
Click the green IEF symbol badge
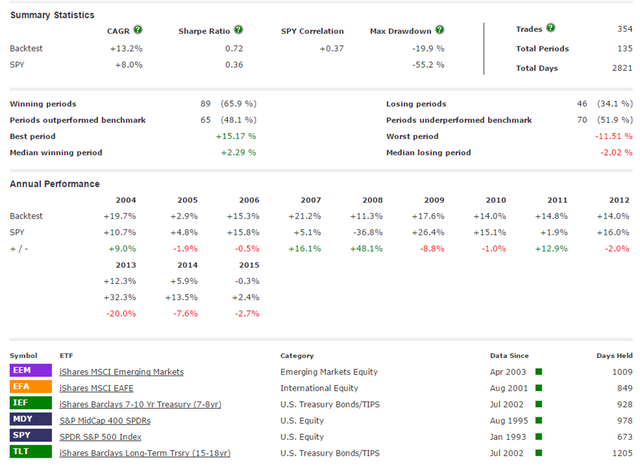31,403
